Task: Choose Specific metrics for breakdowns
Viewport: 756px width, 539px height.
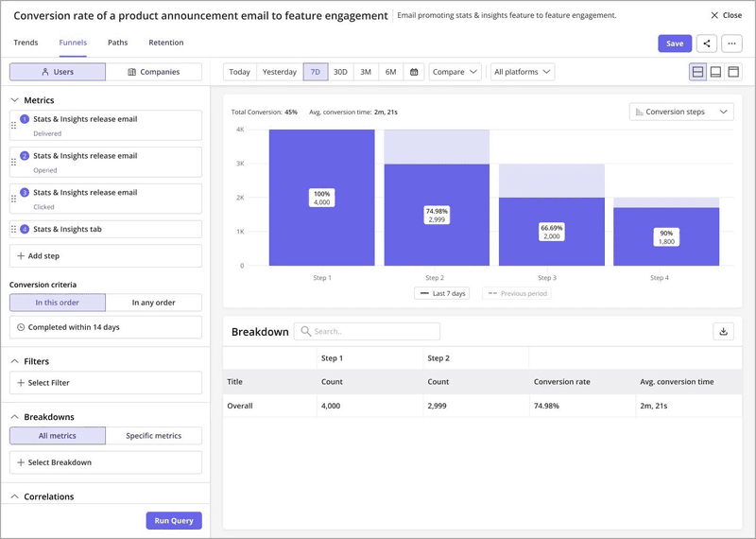Action: (153, 436)
